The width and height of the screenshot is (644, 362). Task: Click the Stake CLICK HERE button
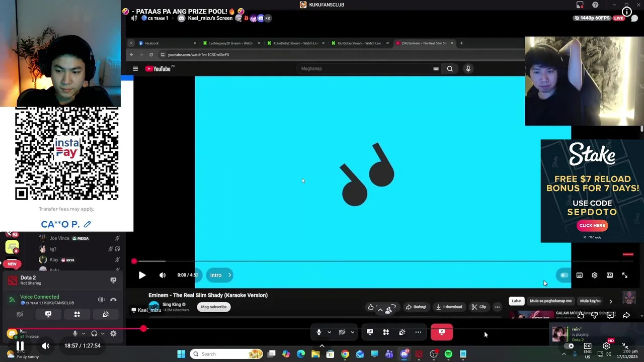(592, 225)
